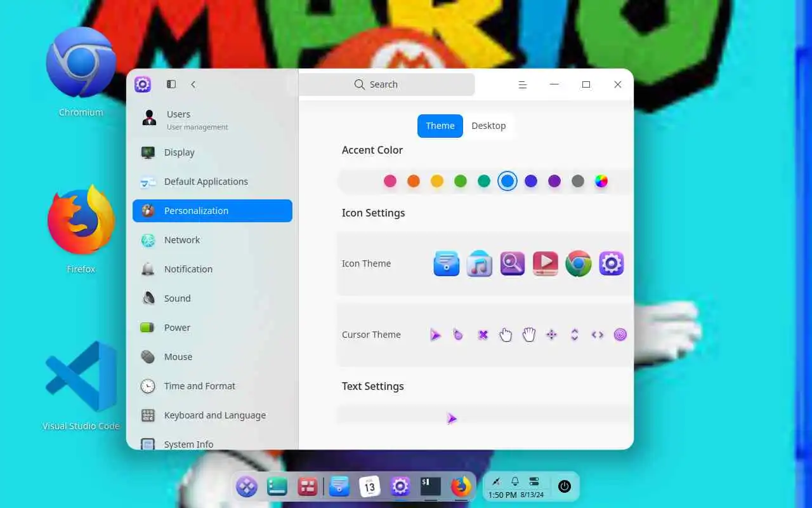Viewport: 812px width, 508px height.
Task: Open the launcher icon in the dock
Action: [x=247, y=487]
